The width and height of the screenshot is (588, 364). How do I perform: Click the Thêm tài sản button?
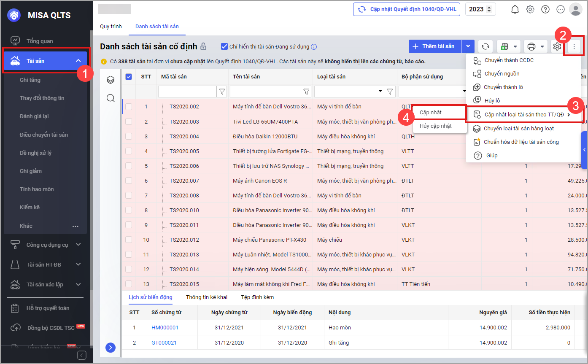pos(434,46)
